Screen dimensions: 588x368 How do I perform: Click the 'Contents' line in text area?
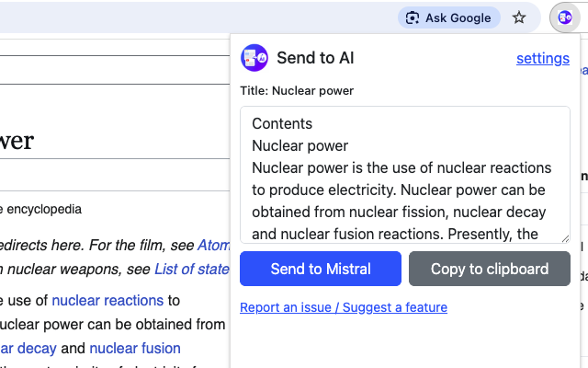click(x=282, y=124)
